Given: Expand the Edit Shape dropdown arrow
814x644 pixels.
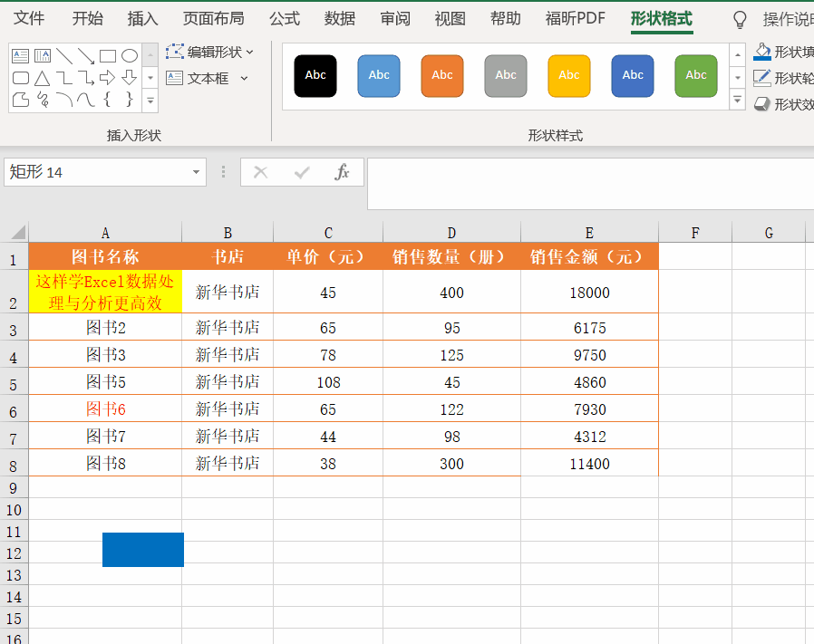Looking at the screenshot, I should (x=249, y=52).
